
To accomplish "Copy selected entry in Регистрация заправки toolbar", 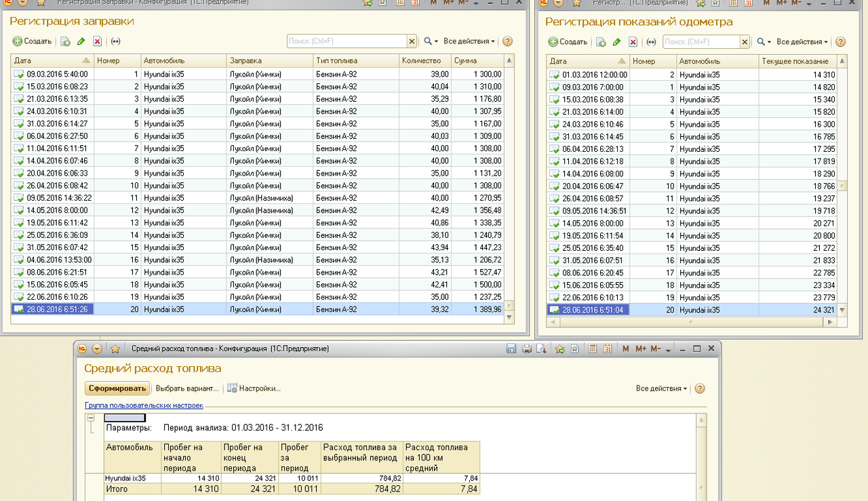I will pyautogui.click(x=65, y=41).
